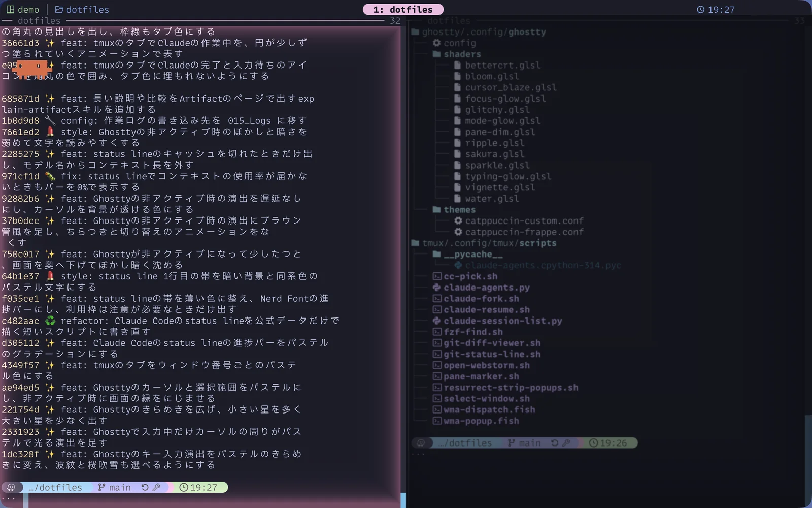Click the shell icon beside wma-popup.fish
The height and width of the screenshot is (508, 812).
436,421
